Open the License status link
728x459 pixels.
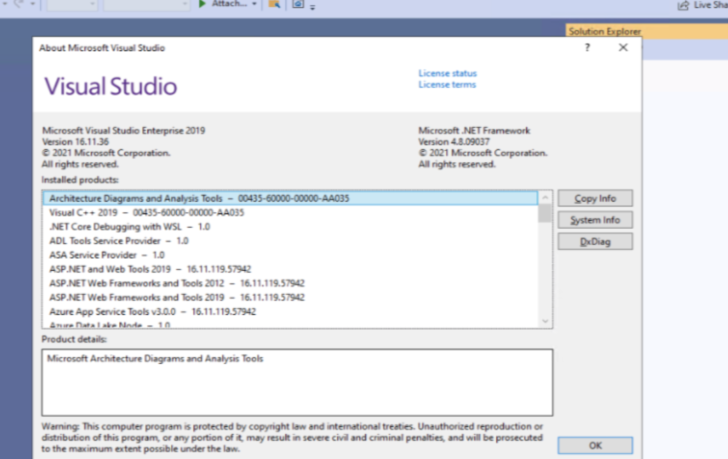coord(448,73)
